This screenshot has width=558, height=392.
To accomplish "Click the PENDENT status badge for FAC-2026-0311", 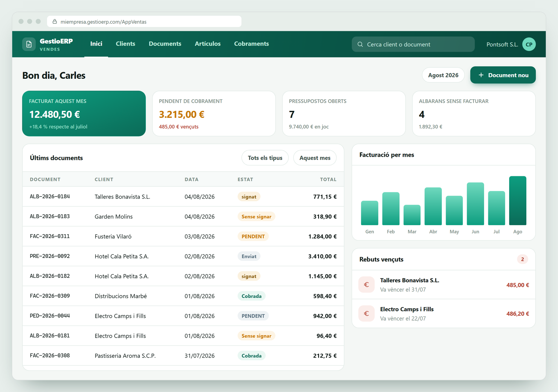I will 253,236.
